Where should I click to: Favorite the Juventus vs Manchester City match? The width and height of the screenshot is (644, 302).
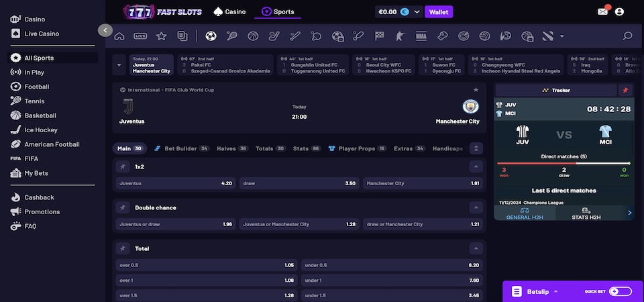(476, 89)
